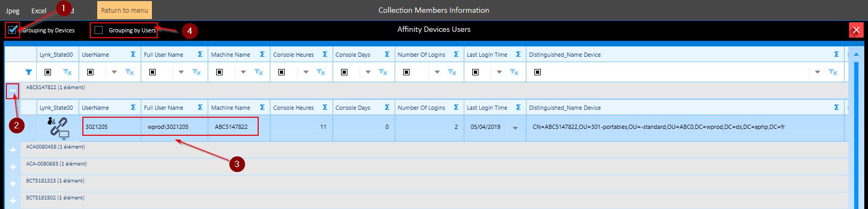Clear the Lynk_State00 column filter
Screen dimensions: 868x209
[67, 72]
